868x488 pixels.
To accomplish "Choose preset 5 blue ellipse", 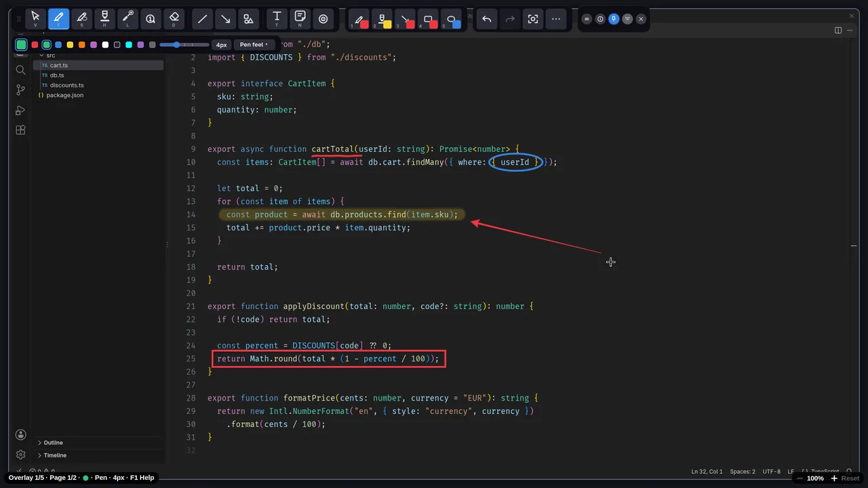I will point(452,20).
